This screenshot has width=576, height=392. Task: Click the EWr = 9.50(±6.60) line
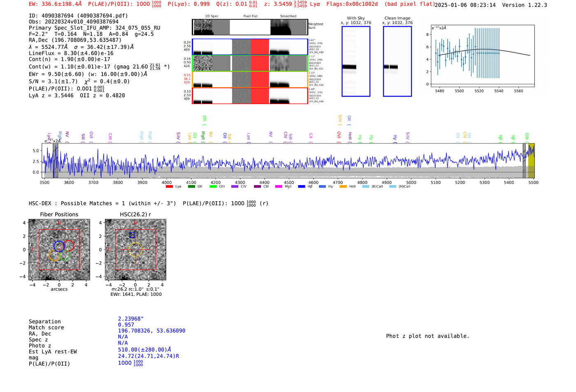(88, 74)
